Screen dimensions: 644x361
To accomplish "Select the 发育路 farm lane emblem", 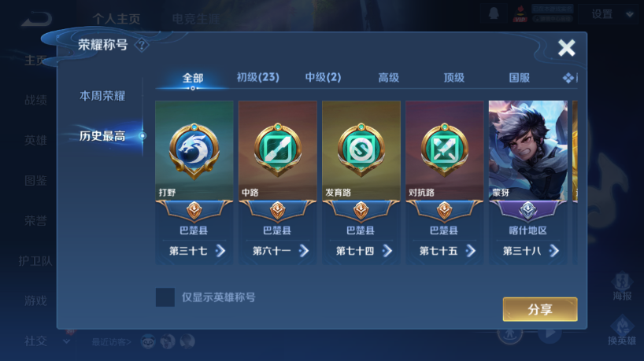I will pyautogui.click(x=361, y=149).
